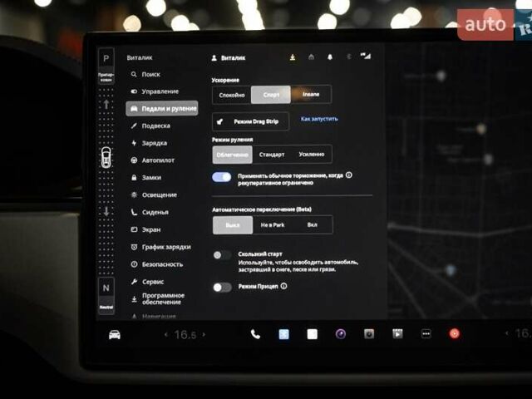The height and width of the screenshot is (399, 532).
Task: Turn on the Режим Прицеп switch
Action: 221,287
